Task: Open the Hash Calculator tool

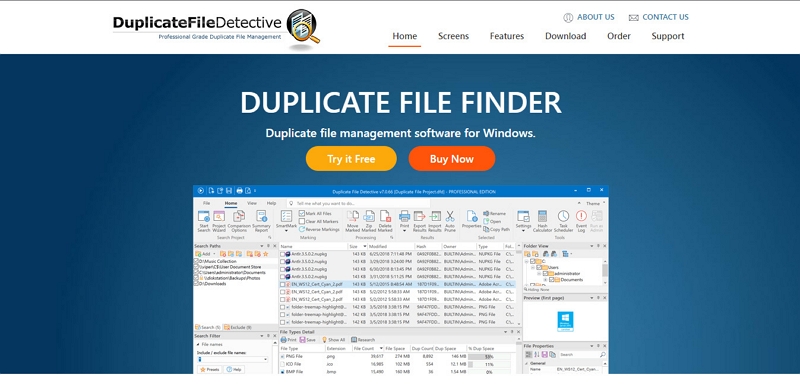Action: 542,221
